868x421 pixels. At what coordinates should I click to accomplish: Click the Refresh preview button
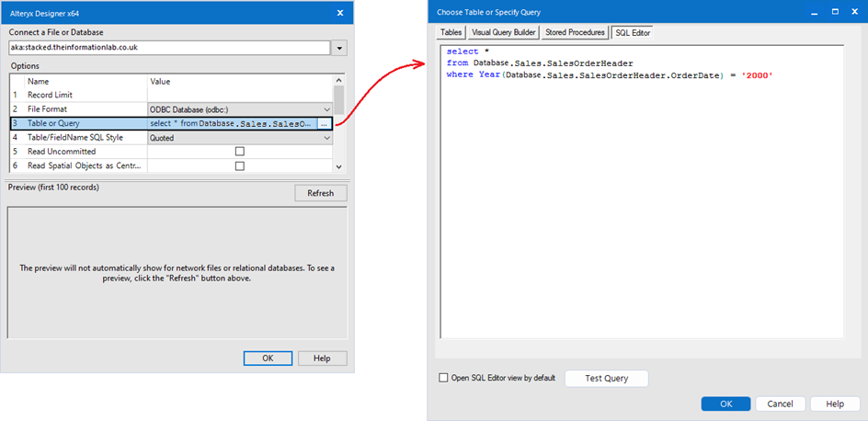[321, 193]
